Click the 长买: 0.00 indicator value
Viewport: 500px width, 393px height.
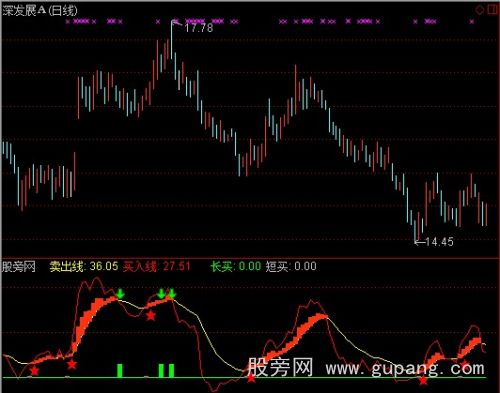pyautogui.click(x=236, y=266)
